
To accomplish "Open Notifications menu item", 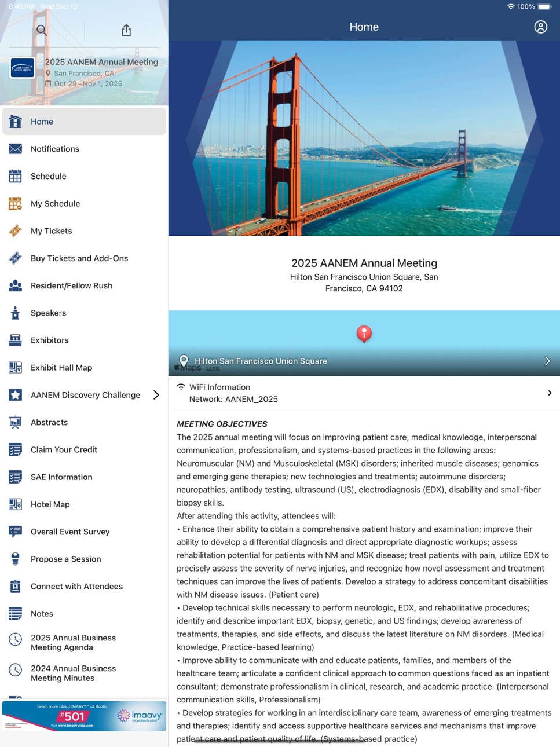I will pyautogui.click(x=85, y=149).
